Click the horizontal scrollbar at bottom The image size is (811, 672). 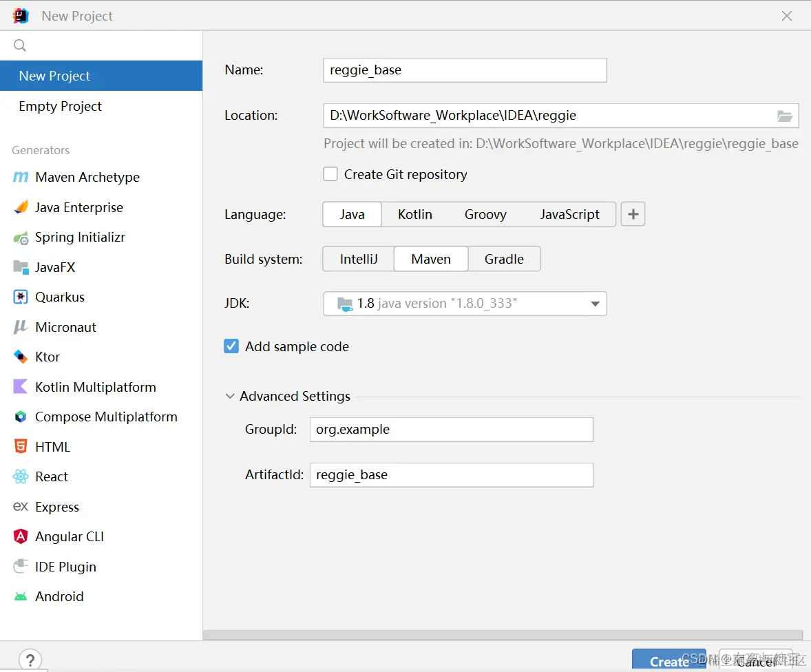503,635
